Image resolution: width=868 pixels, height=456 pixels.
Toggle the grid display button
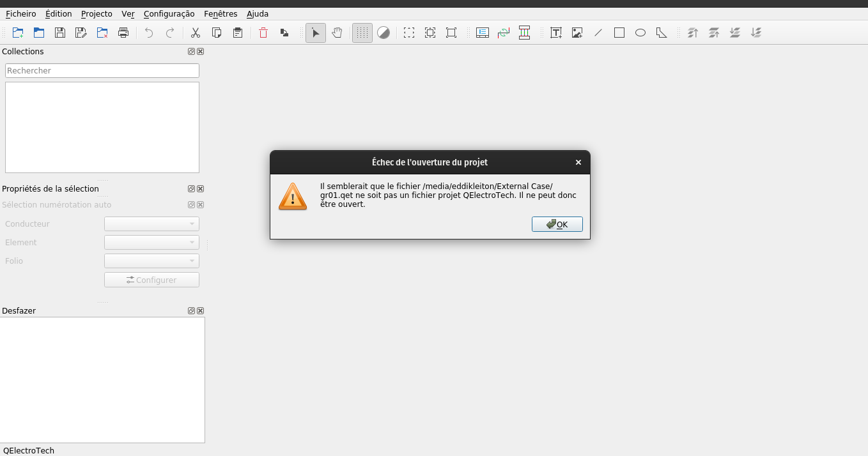tap(362, 33)
